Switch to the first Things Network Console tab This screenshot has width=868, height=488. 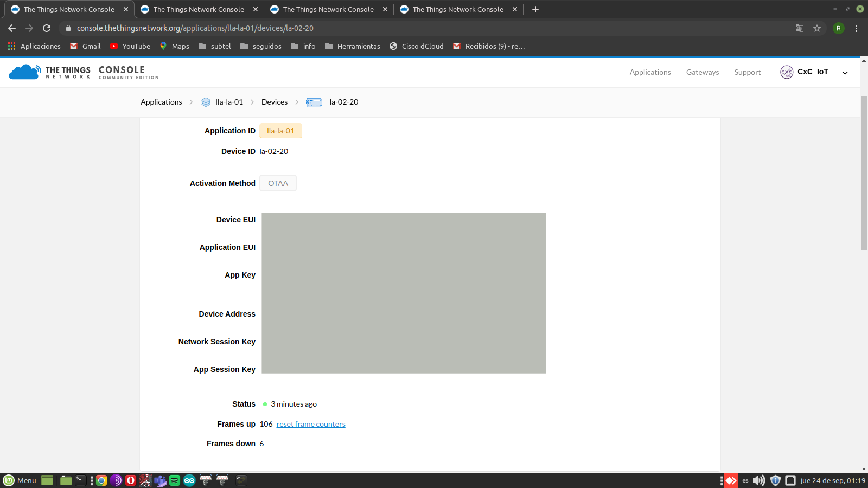point(69,9)
